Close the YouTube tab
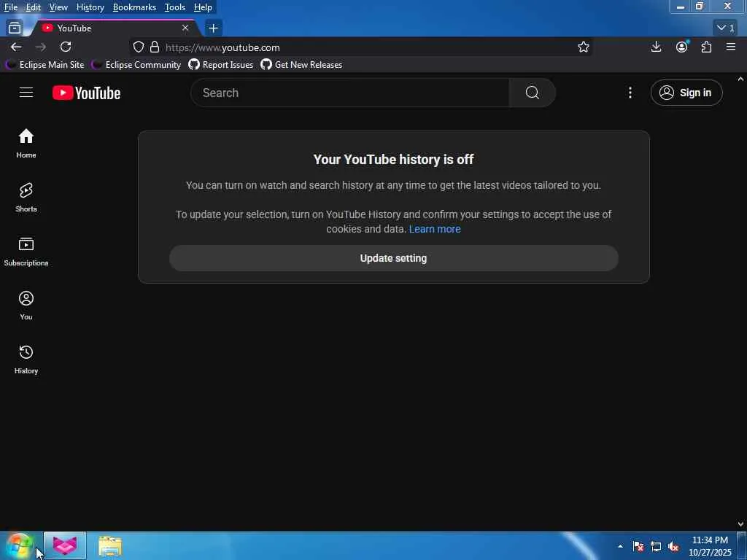This screenshot has width=747, height=560. click(x=185, y=28)
